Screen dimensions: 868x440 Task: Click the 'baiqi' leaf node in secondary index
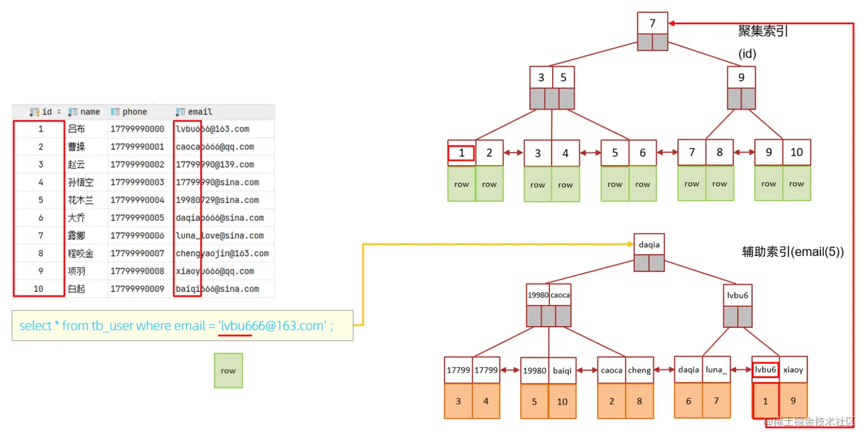click(563, 370)
